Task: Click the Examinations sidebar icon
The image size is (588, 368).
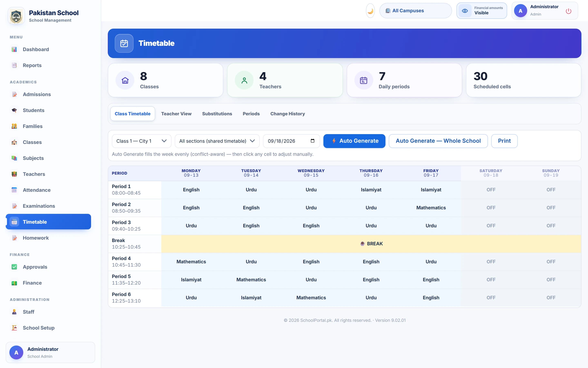Action: [14, 206]
